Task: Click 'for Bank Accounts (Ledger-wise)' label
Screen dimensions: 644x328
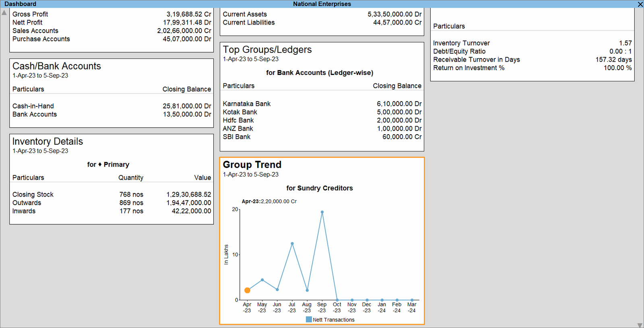Action: coord(320,73)
